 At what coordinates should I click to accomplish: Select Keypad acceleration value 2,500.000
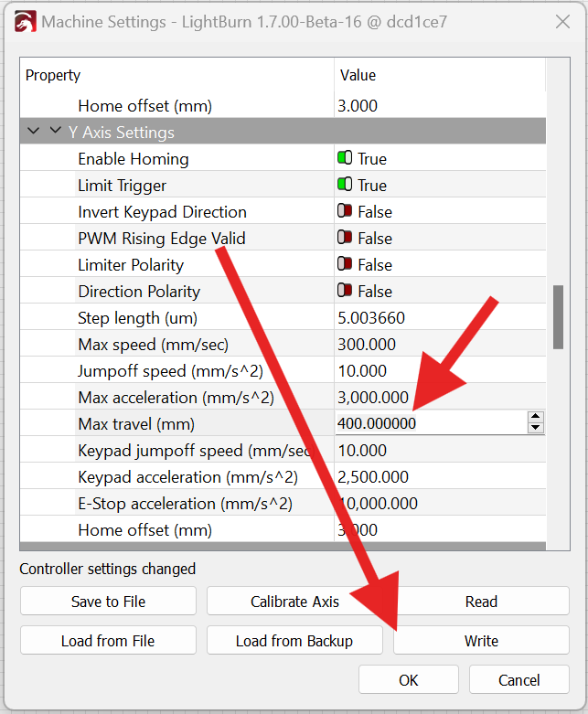tap(373, 476)
